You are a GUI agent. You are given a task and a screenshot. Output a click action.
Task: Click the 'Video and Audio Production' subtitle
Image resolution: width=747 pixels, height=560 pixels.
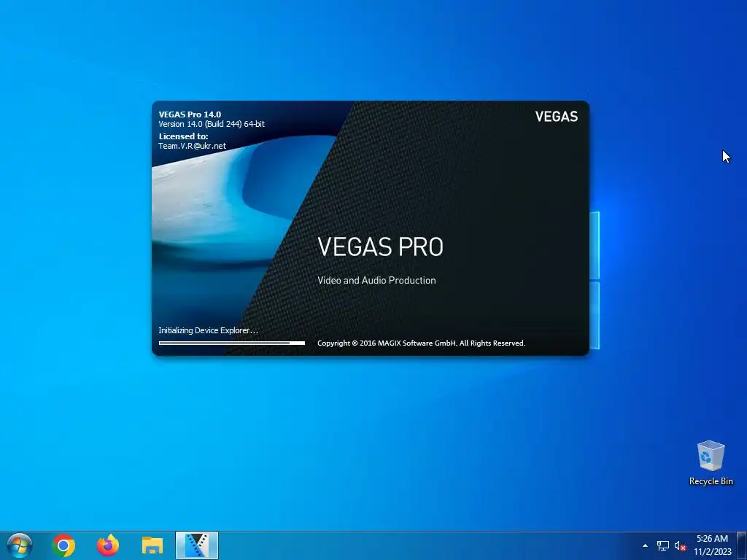coord(376,281)
